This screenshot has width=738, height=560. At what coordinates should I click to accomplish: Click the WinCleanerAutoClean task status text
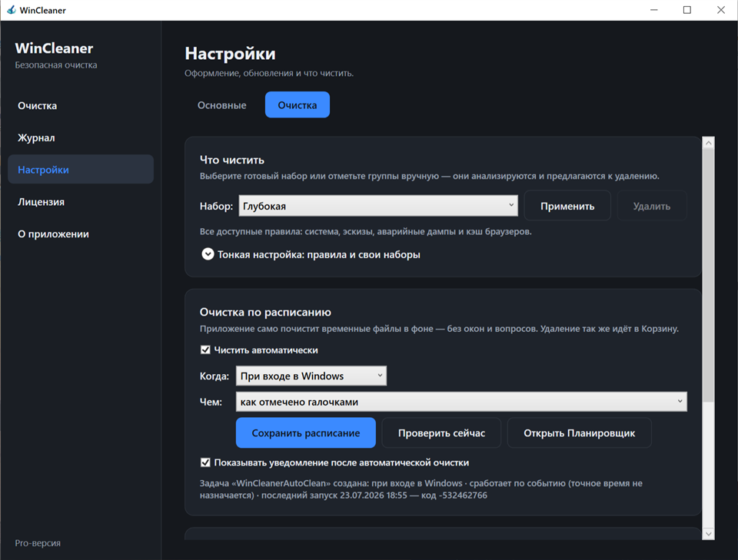(x=421, y=489)
